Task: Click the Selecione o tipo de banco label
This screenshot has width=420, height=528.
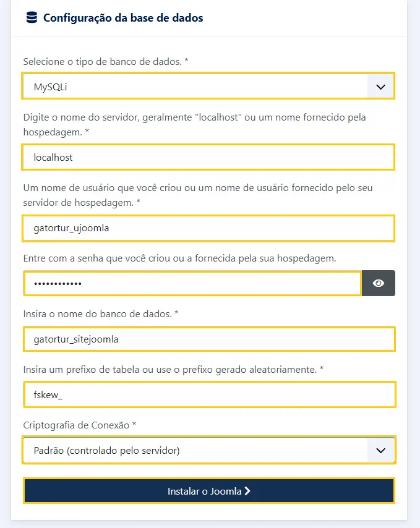Action: click(x=106, y=62)
